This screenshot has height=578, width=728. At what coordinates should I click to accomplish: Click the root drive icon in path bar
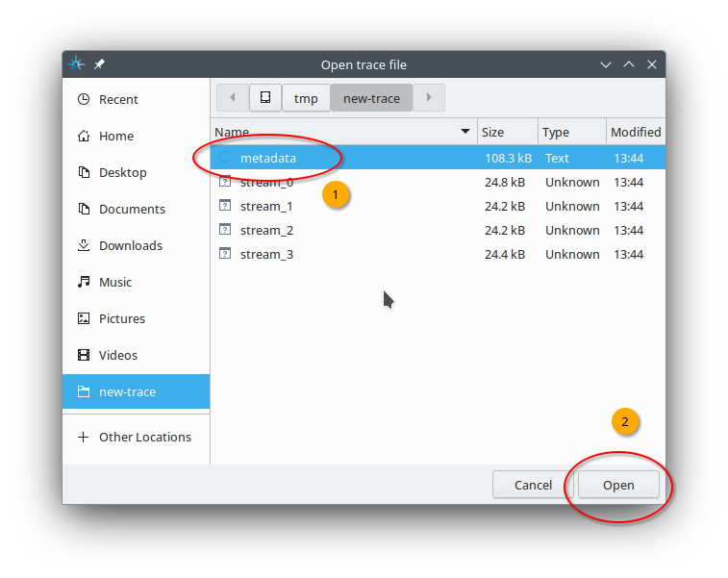pos(265,97)
